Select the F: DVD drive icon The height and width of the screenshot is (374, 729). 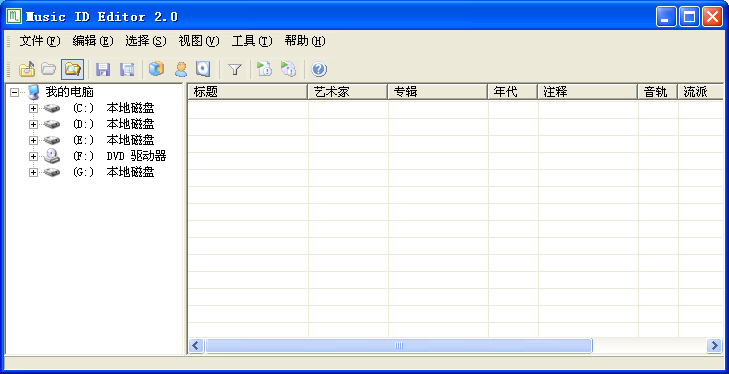click(x=52, y=156)
